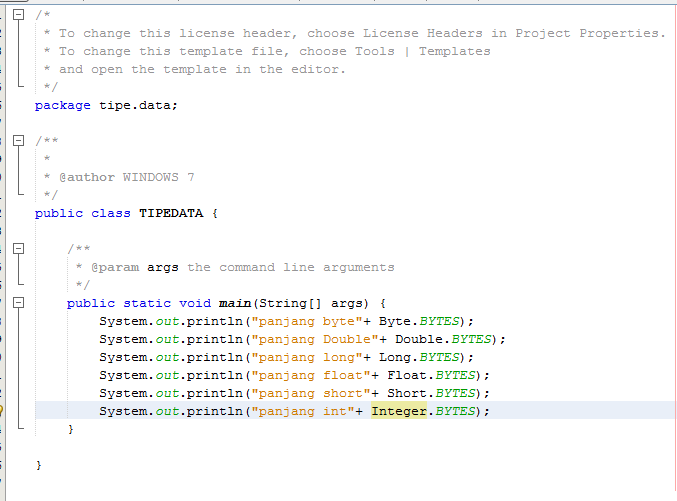Select the highlighted 'Integer' word
This screenshot has height=501, width=677.
point(399,411)
